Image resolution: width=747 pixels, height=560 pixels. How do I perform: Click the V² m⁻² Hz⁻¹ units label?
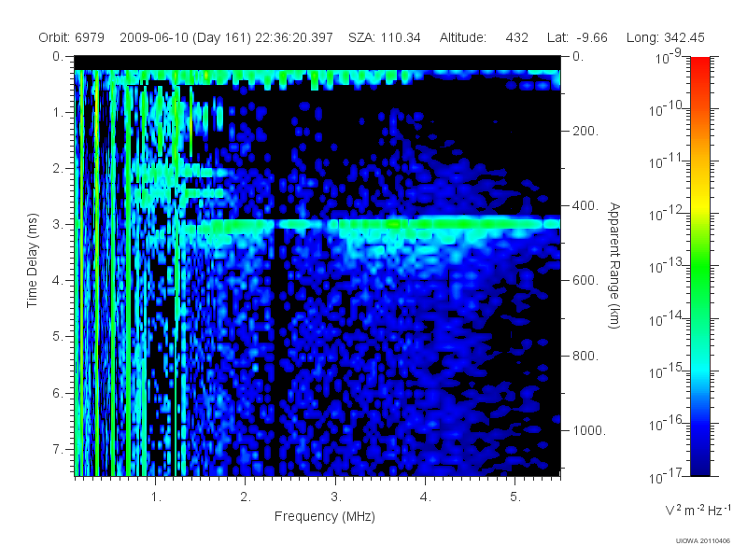[x=698, y=510]
